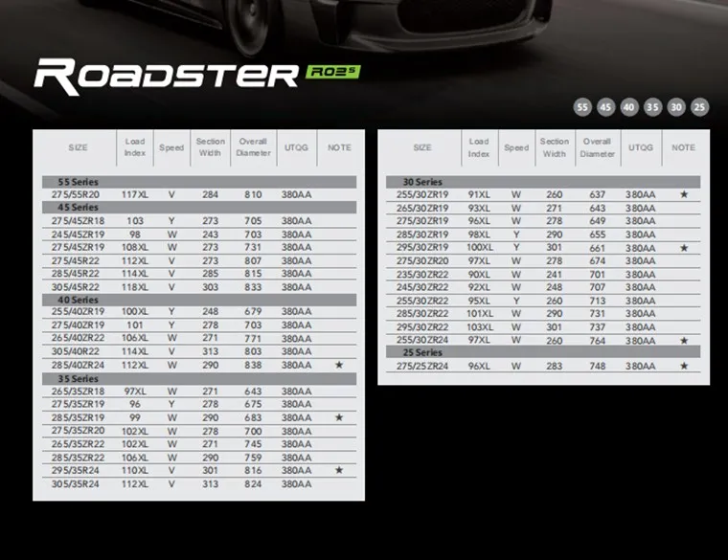Select the 275/45ZR18 size cell

(x=78, y=221)
